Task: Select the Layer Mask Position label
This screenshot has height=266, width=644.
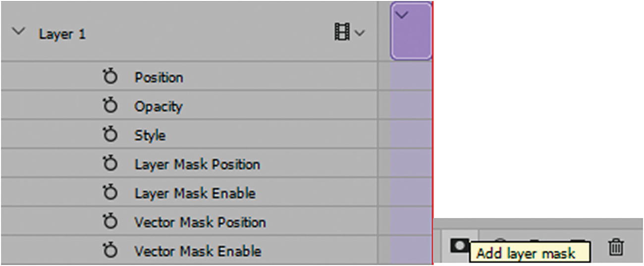Action: [x=197, y=164]
